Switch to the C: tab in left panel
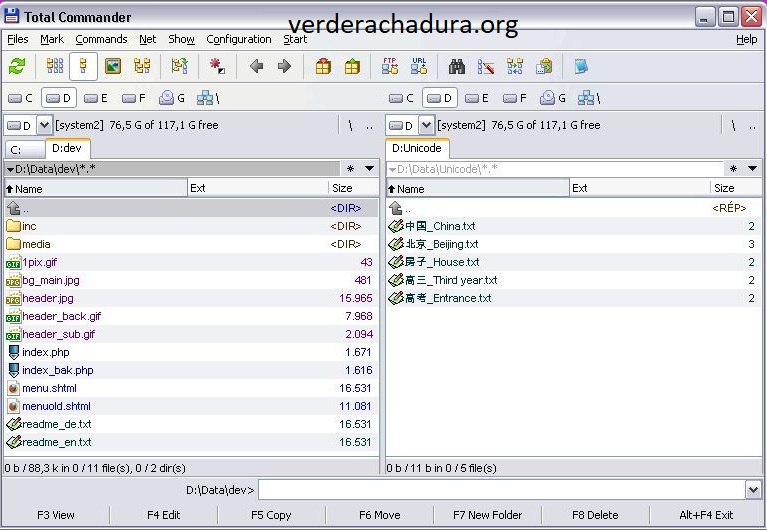The width and height of the screenshot is (767, 532). coord(24,150)
